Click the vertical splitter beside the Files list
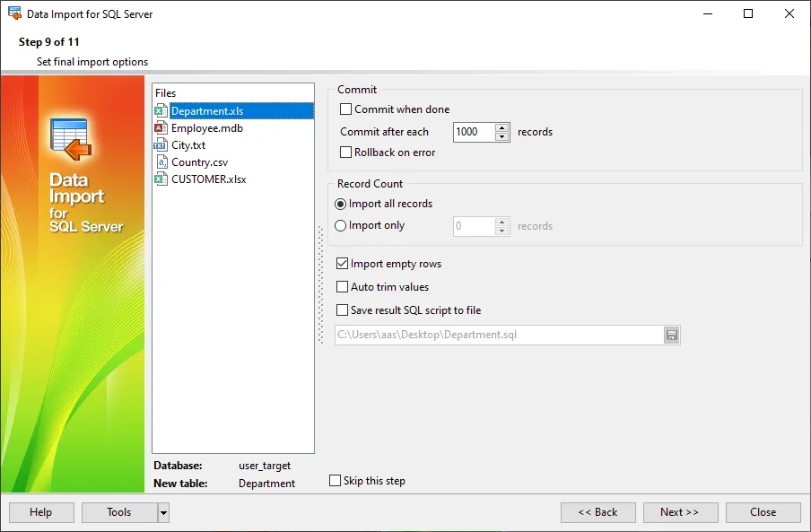This screenshot has width=811, height=532. point(320,285)
